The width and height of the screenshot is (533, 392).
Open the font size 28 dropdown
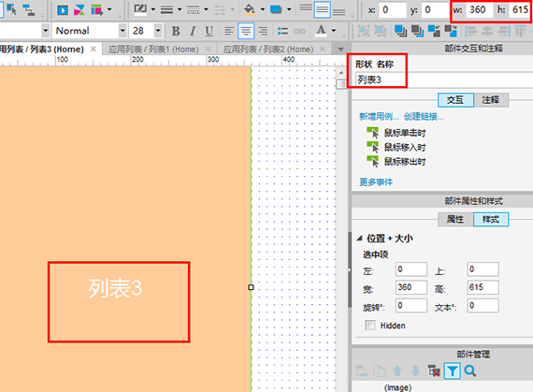pyautogui.click(x=158, y=31)
